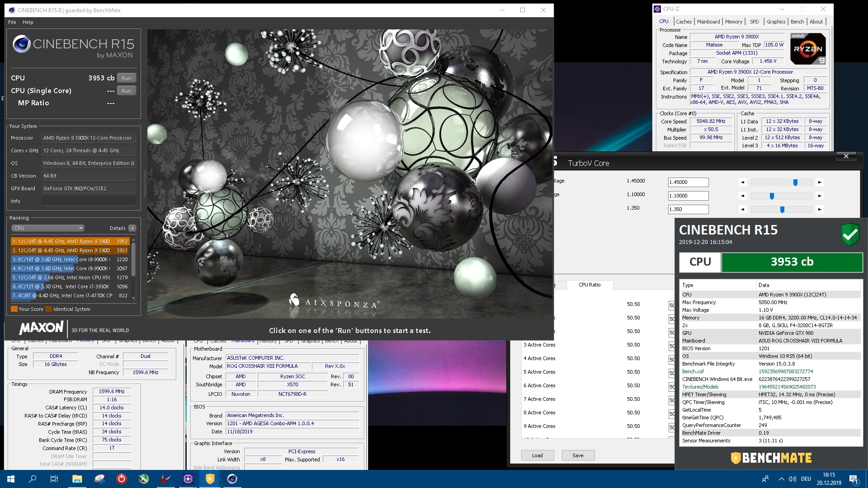Switch to Cinebench taskbar icon
Image resolution: width=868 pixels, height=488 pixels.
click(x=232, y=479)
